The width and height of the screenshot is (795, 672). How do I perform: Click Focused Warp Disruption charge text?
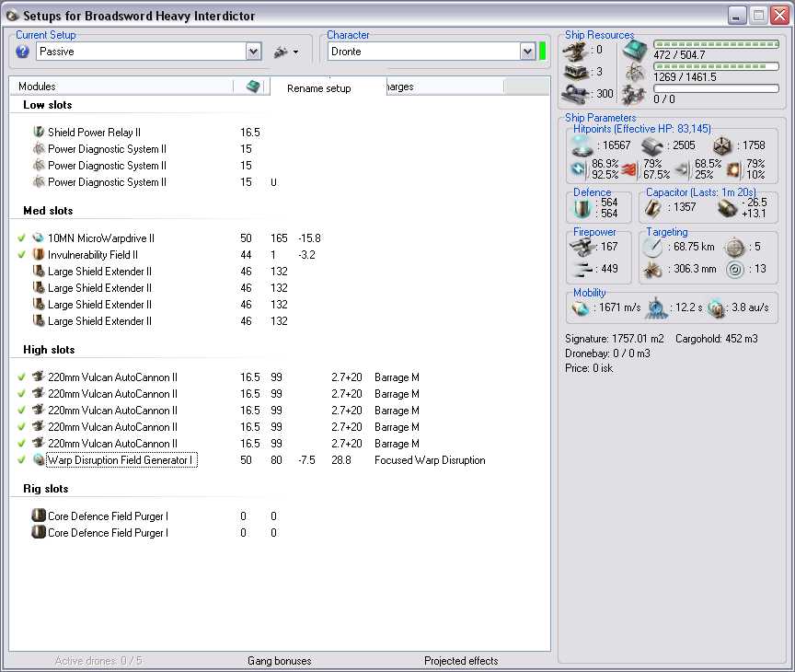[430, 460]
